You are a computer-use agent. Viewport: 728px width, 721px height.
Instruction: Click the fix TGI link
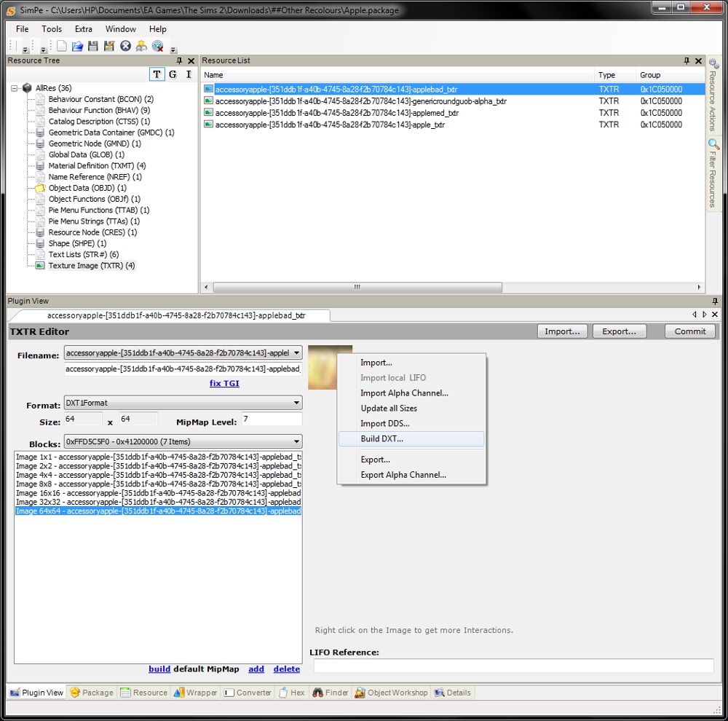pos(224,383)
